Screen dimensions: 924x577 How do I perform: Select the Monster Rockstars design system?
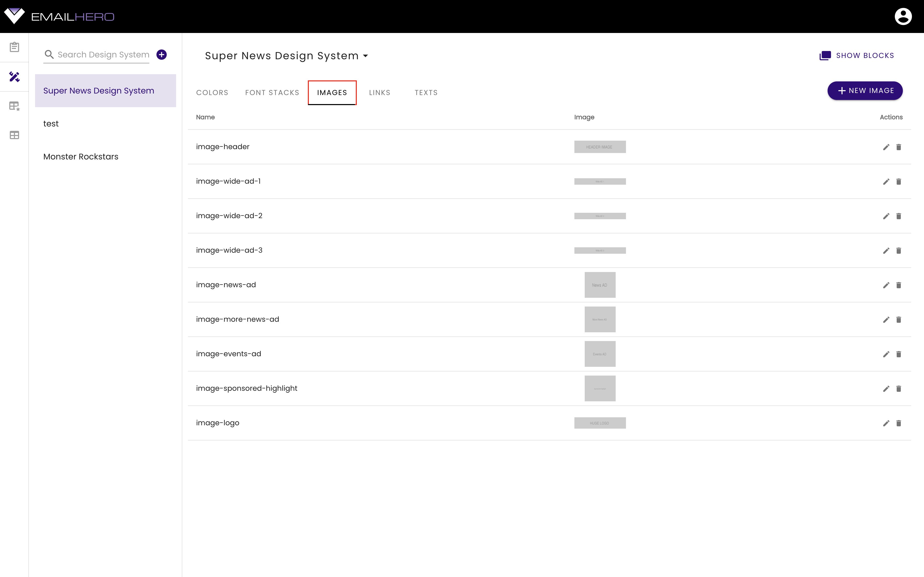tap(80, 156)
